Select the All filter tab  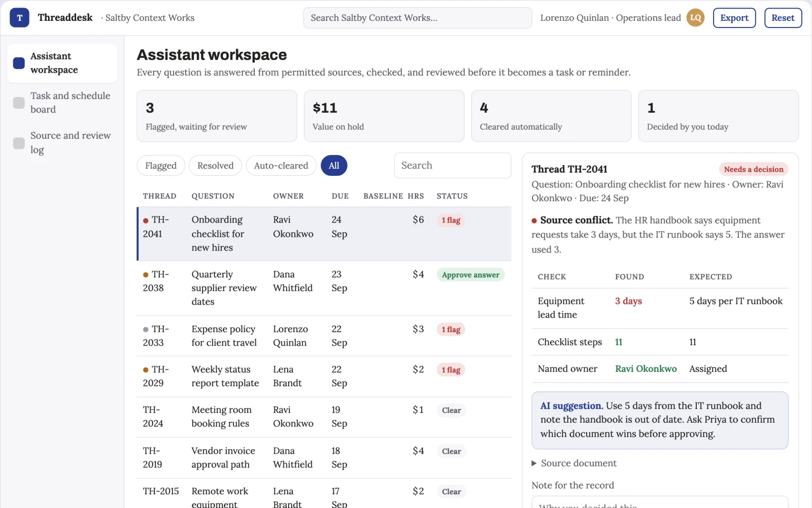tap(334, 166)
